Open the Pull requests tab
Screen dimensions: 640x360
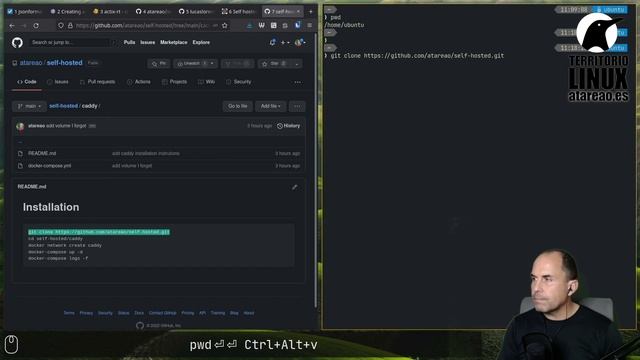click(98, 82)
